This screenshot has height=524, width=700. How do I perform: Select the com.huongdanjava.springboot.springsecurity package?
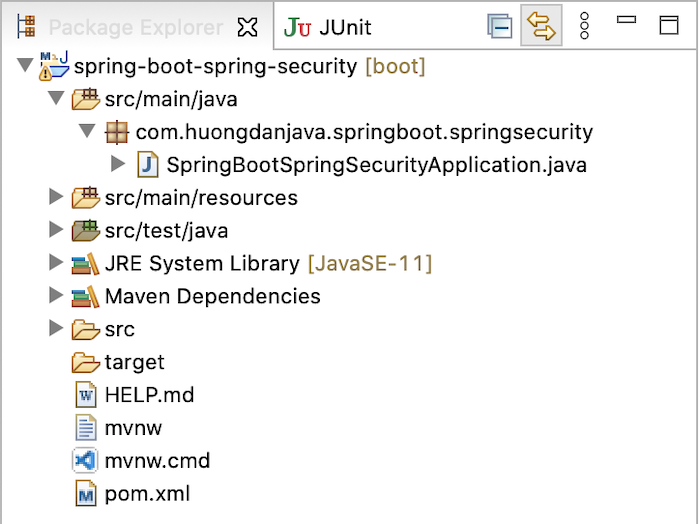click(349, 132)
